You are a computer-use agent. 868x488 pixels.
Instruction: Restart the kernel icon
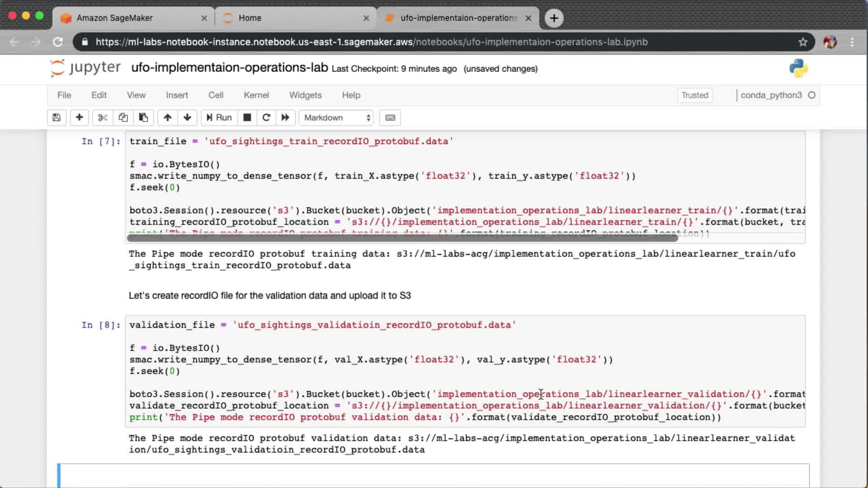point(266,117)
